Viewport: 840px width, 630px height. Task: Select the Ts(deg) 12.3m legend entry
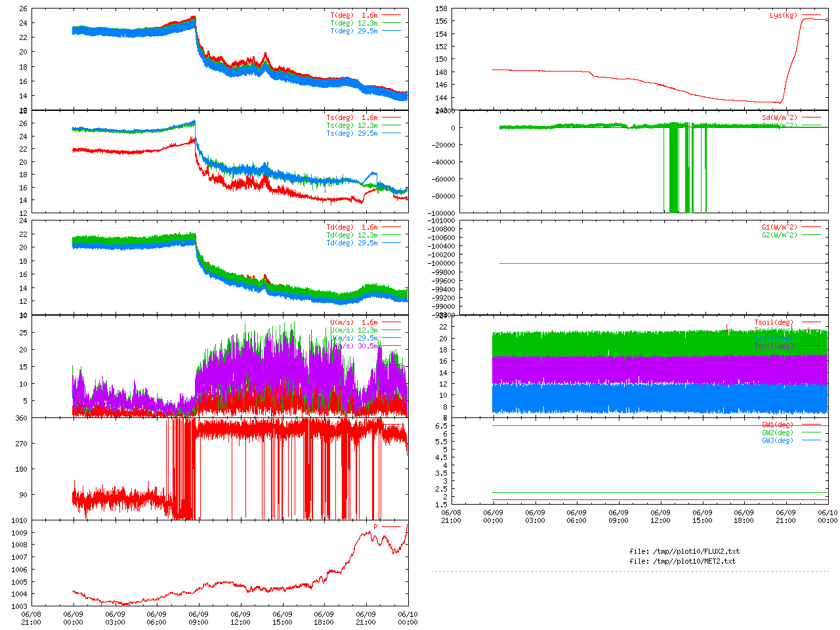[352, 125]
